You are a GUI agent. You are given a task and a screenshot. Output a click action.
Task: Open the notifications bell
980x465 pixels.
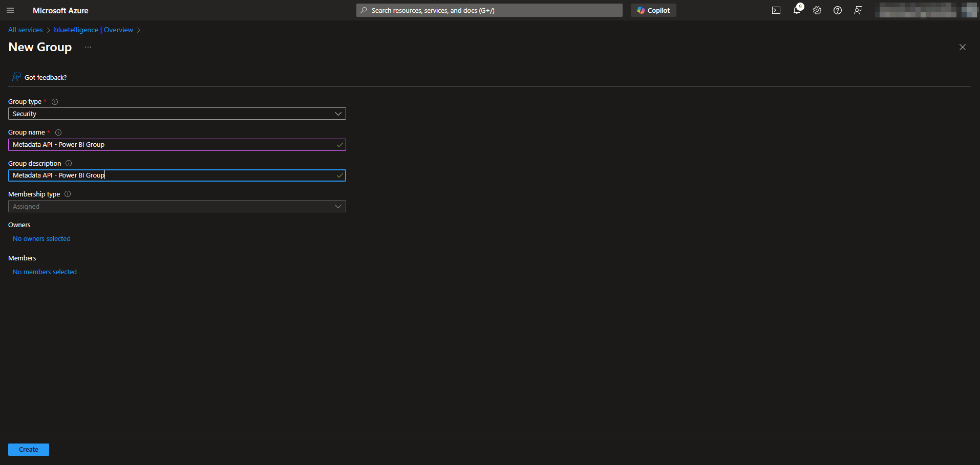[x=797, y=10]
